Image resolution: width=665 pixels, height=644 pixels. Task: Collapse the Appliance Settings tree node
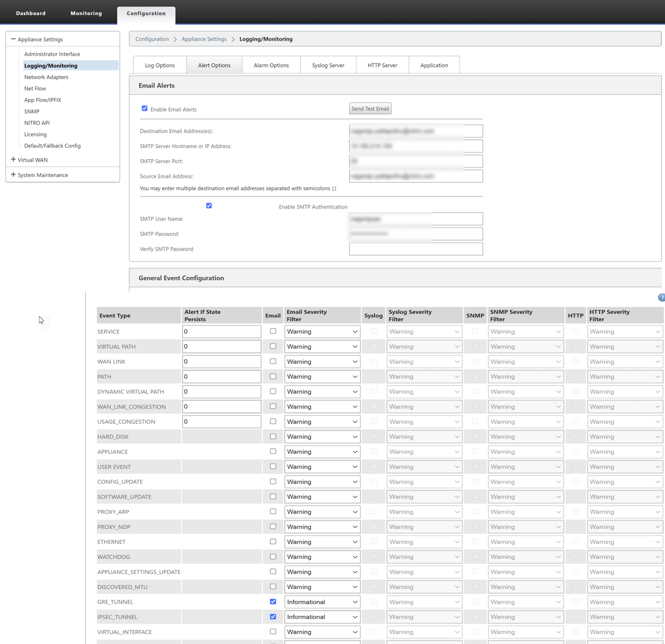click(13, 39)
